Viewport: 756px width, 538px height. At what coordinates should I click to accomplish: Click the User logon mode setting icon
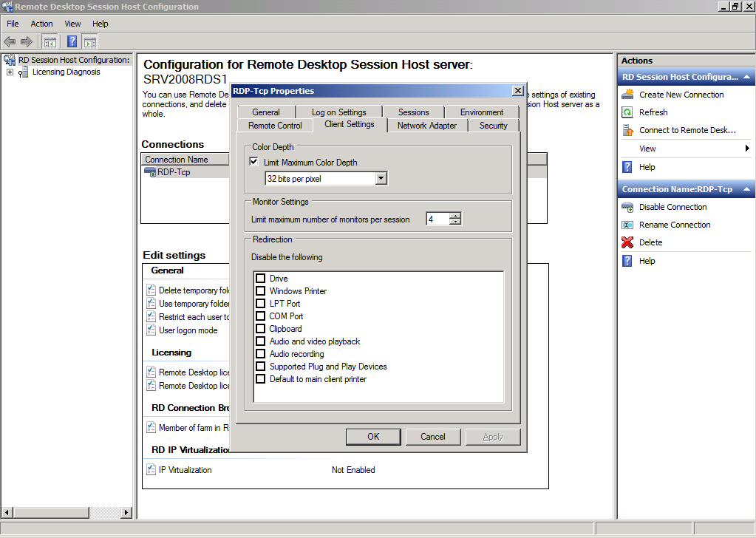coord(151,330)
